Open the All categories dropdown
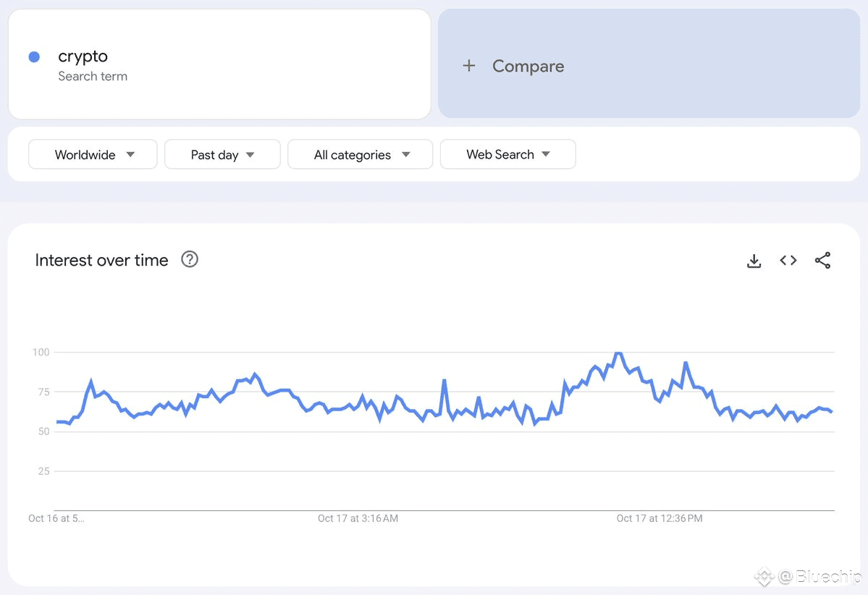The width and height of the screenshot is (868, 595). (360, 155)
